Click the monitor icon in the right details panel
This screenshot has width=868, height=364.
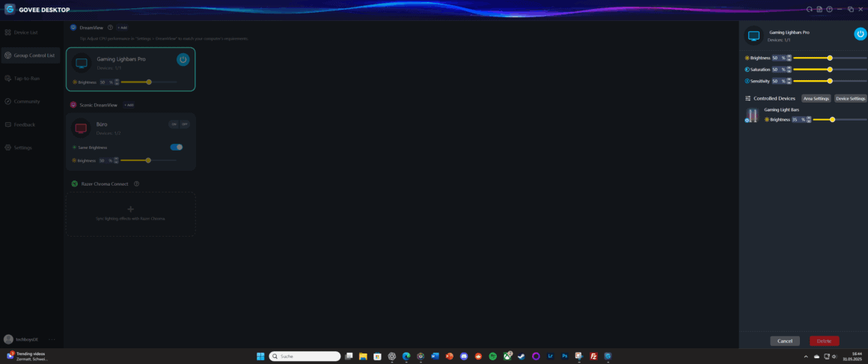754,35
